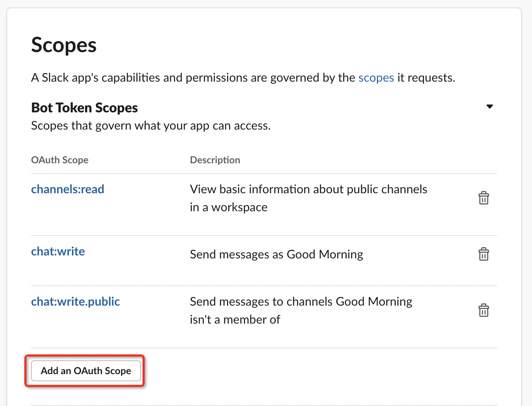The image size is (532, 406).
Task: Click 'Scopes that govern' subtitle text
Action: pyautogui.click(x=151, y=126)
